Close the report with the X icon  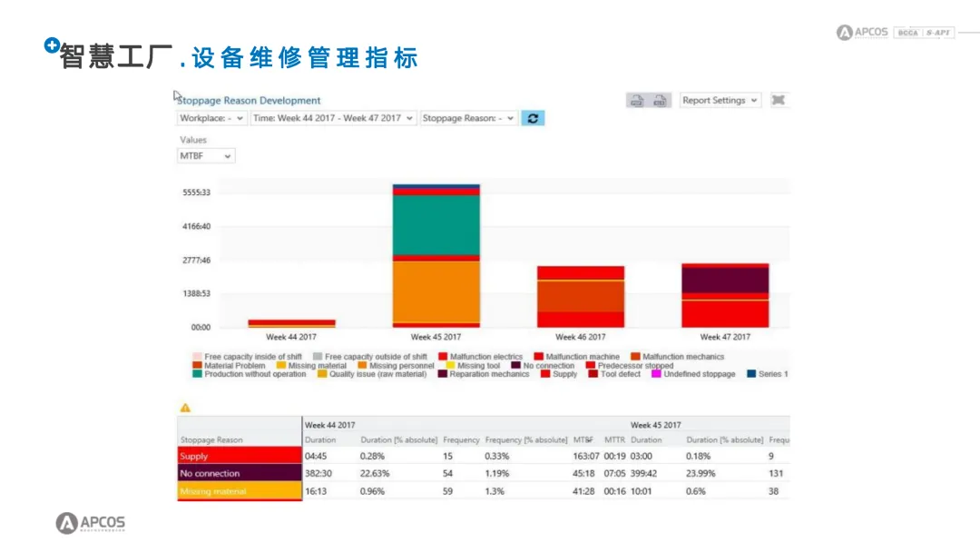pyautogui.click(x=779, y=100)
